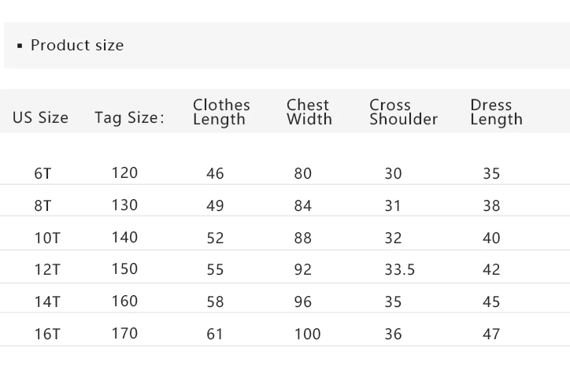Click the Dress Length column header

pos(497,112)
